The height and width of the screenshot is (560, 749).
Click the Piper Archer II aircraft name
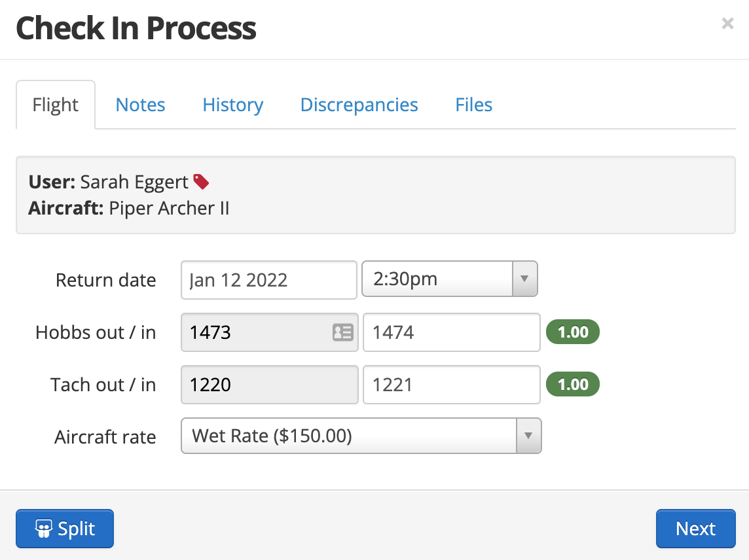pyautogui.click(x=169, y=208)
